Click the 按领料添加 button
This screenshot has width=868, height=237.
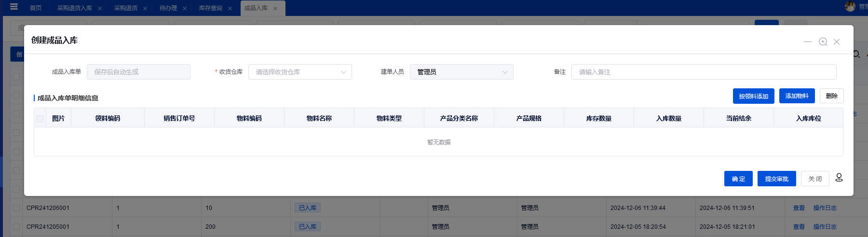tap(754, 96)
